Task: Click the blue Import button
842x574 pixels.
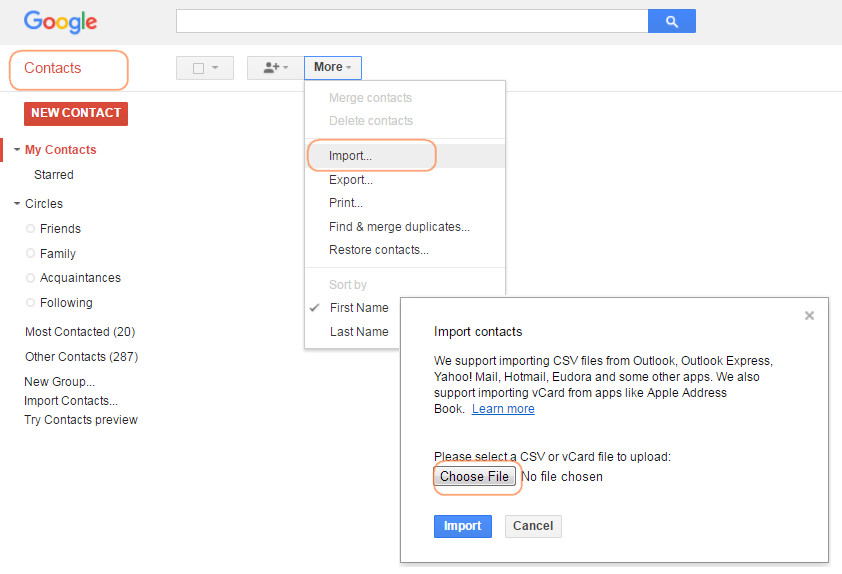Action: click(x=462, y=526)
